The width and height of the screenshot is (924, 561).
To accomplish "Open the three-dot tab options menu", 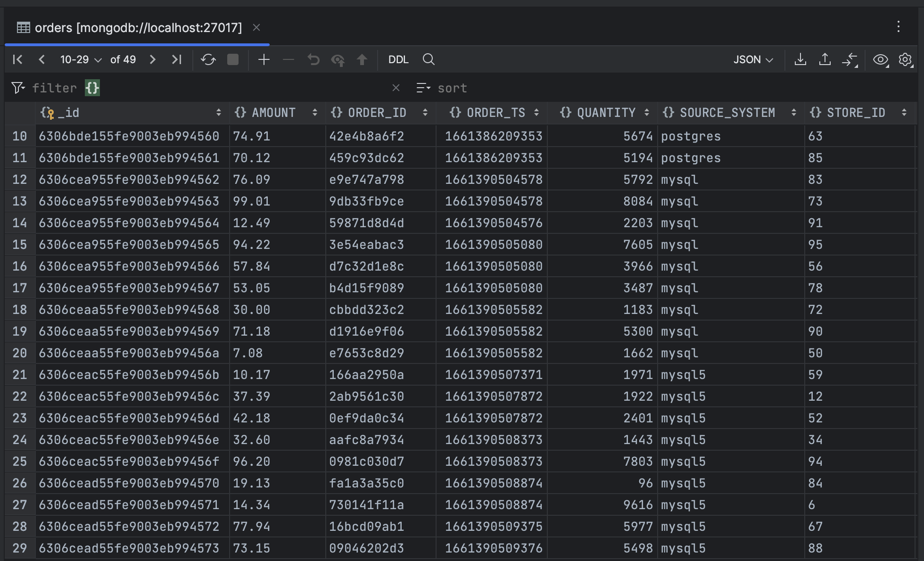I will point(899,26).
